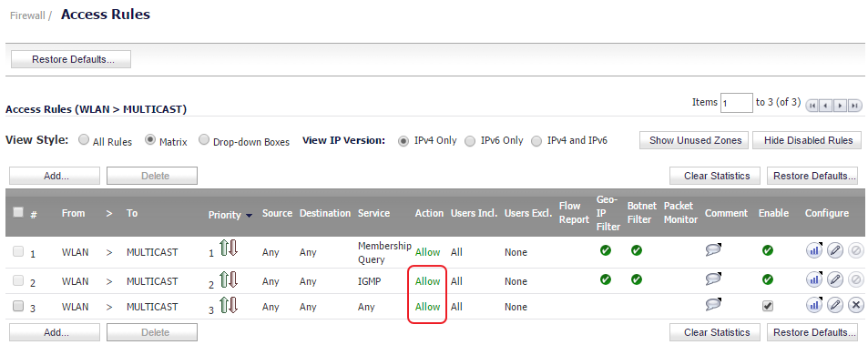Click Geo-IP Filter checkmark on rule 1
This screenshot has width=868, height=355.
[606, 250]
